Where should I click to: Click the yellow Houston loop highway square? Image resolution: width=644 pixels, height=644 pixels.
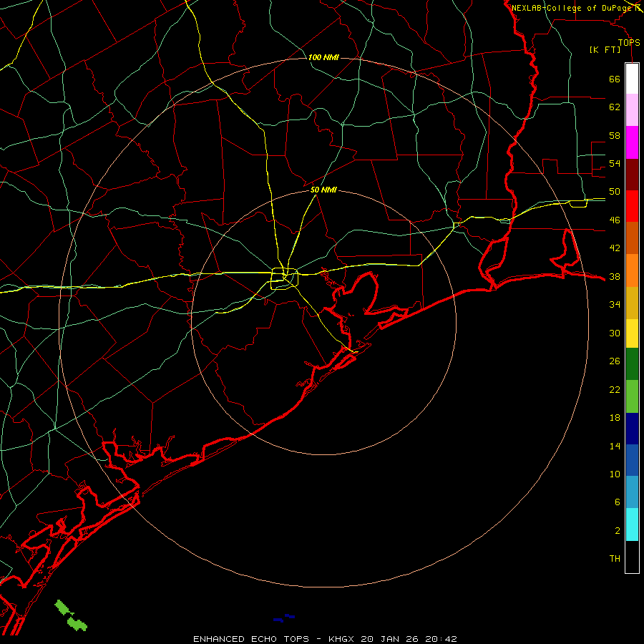pyautogui.click(x=284, y=278)
